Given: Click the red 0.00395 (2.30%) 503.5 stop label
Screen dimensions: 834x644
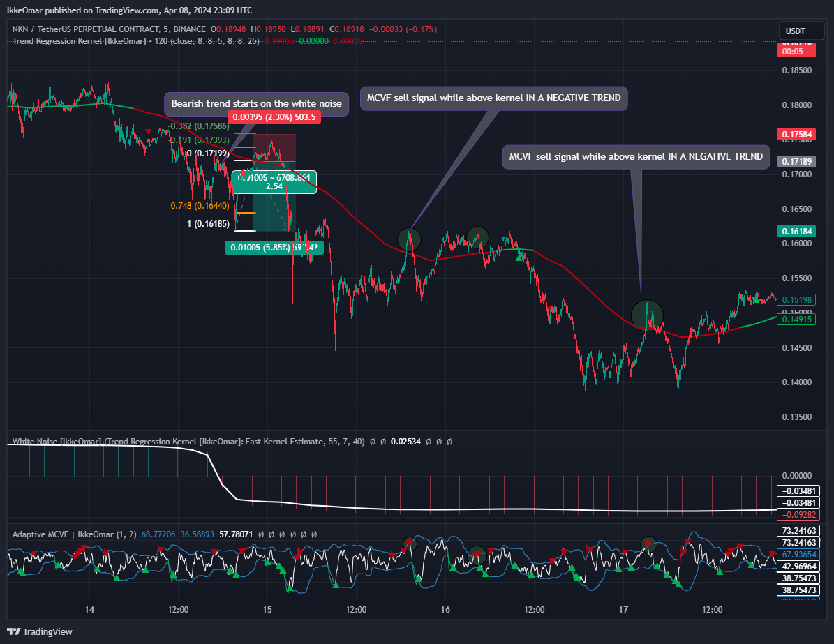Looking at the screenshot, I should (274, 117).
